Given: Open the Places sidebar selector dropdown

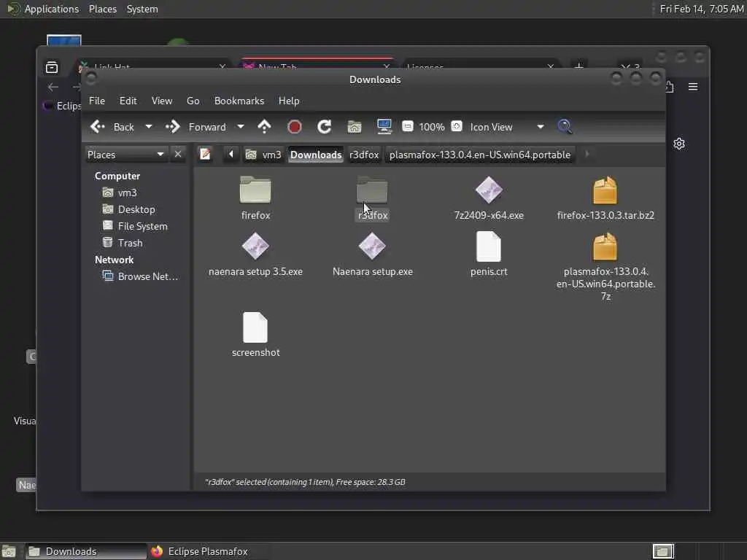Looking at the screenshot, I should point(126,155).
